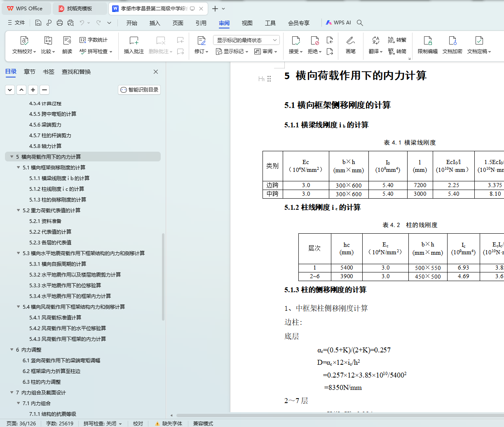Click the new tab plus button
Screen dimensions: 504x427
[x=215, y=8]
